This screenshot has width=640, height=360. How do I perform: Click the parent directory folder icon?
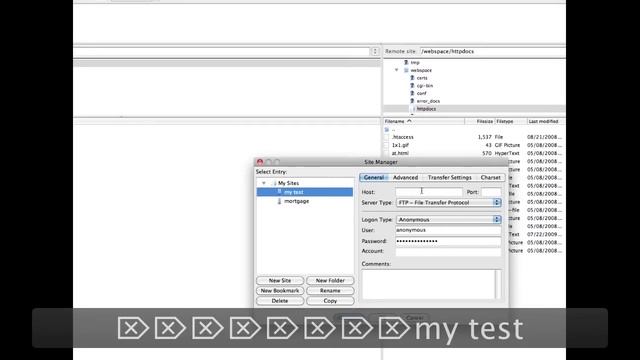click(387, 129)
